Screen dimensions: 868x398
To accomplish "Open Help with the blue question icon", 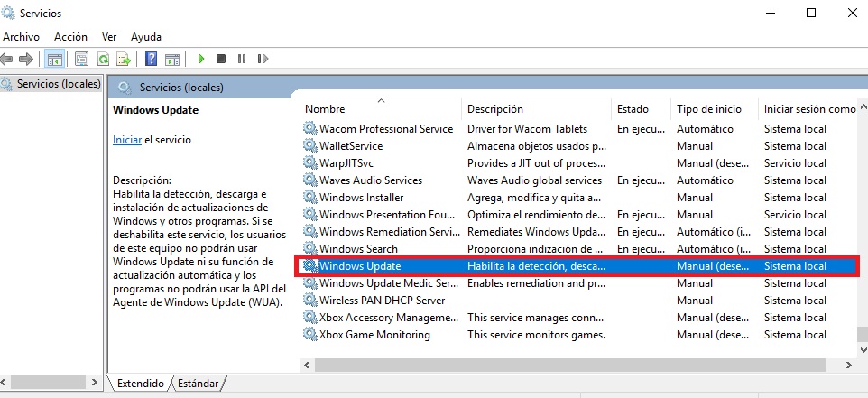I will click(x=151, y=59).
